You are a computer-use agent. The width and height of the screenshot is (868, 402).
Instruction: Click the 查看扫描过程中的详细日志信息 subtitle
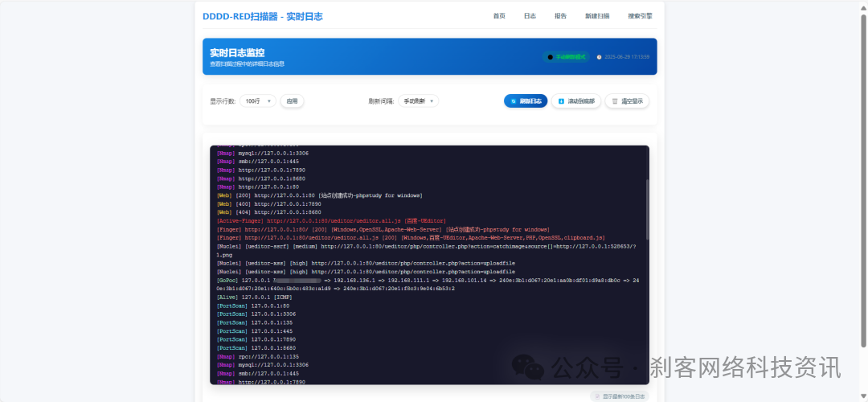click(247, 64)
